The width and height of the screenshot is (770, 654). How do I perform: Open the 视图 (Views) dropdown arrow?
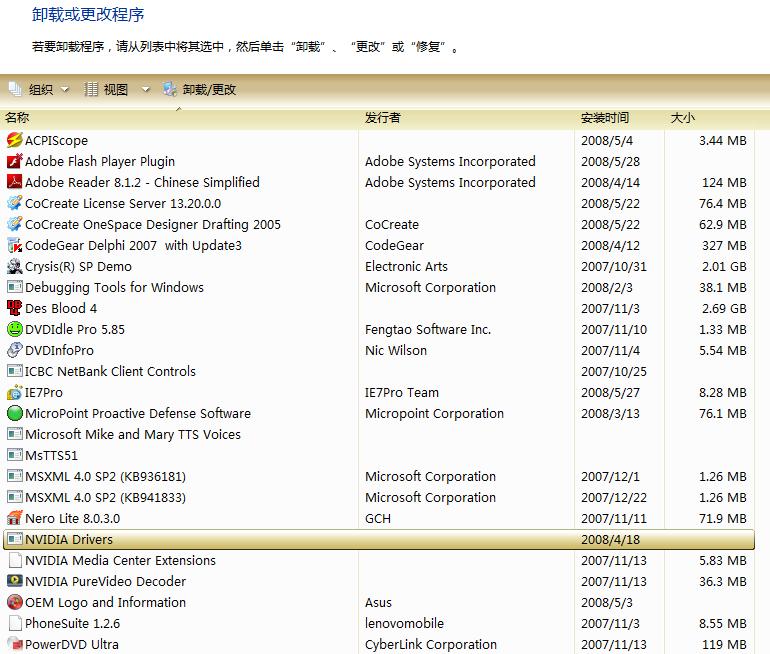point(145,90)
